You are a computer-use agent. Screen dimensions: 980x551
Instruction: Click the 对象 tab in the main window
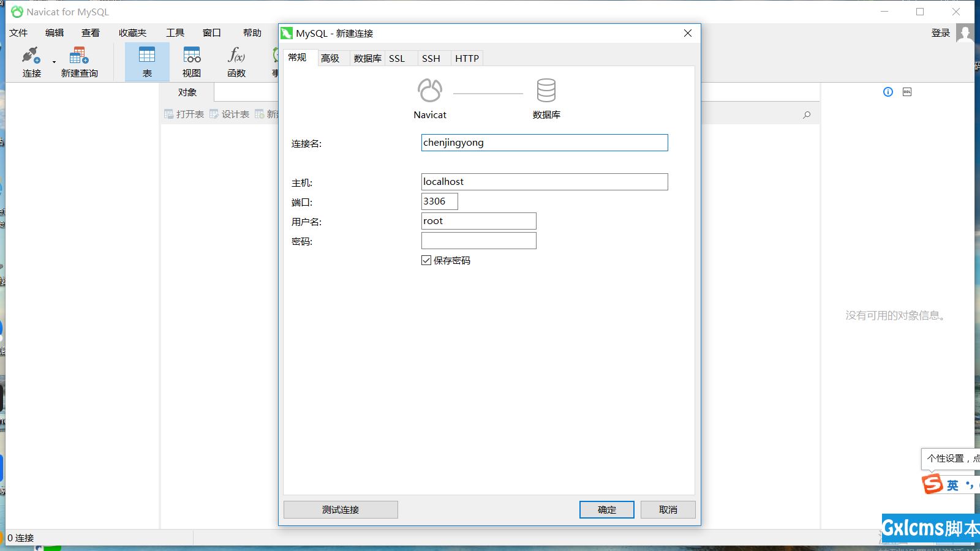click(187, 92)
